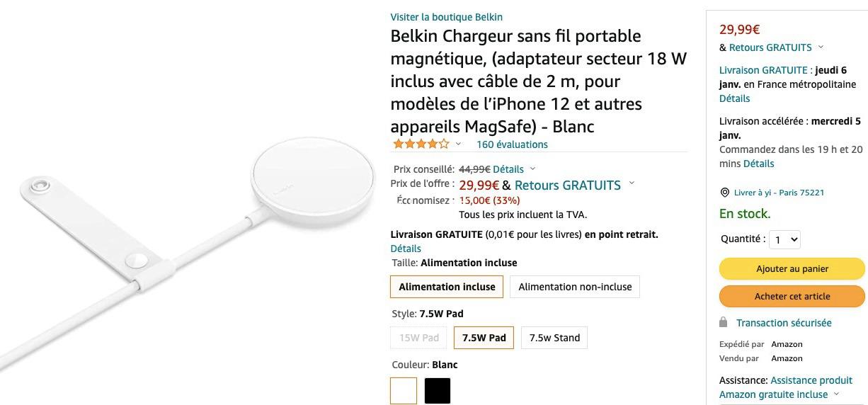Choose the 7.5w Stand style
The image size is (868, 405).
coord(554,338)
